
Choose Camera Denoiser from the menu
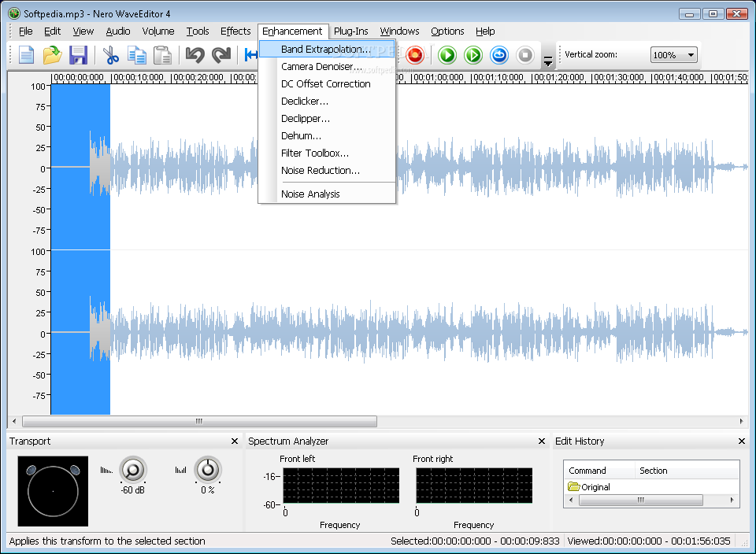327,66
